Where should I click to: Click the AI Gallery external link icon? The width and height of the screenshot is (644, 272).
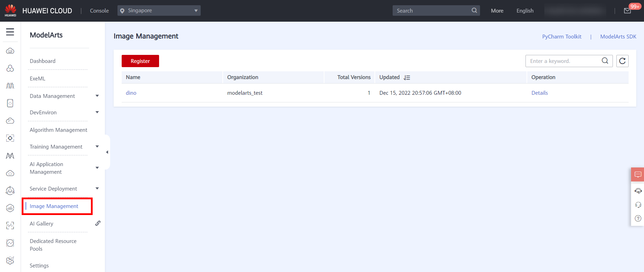coord(98,223)
